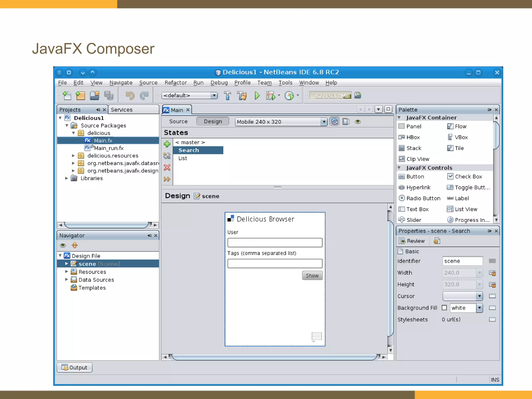Open Background Fill white color dropdown

pos(480,308)
